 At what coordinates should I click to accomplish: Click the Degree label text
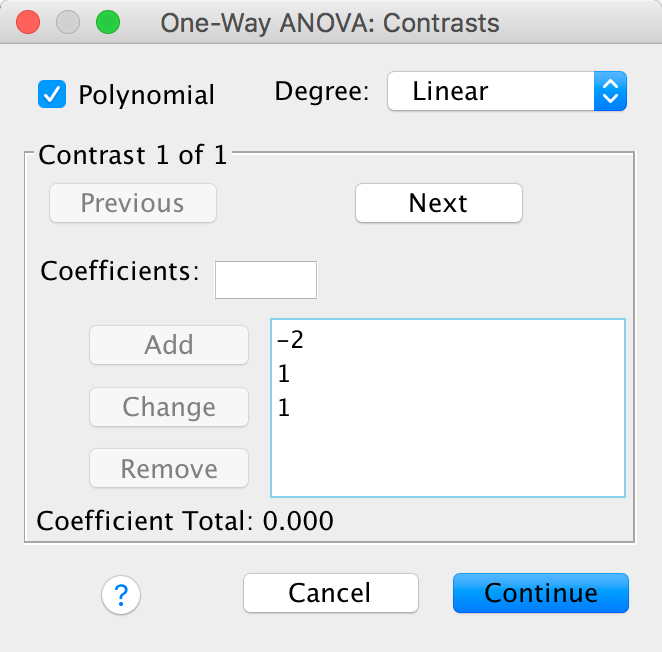click(322, 92)
